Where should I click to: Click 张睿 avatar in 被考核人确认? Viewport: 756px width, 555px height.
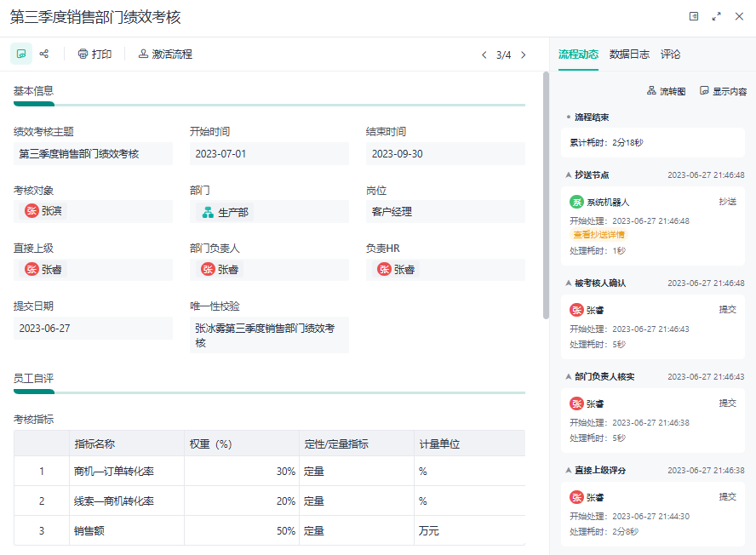[x=576, y=310]
